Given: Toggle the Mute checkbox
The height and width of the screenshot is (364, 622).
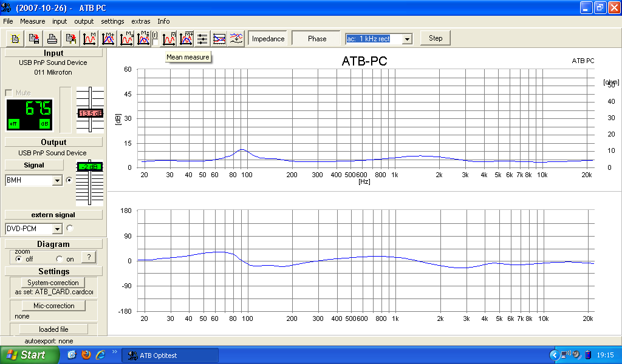Looking at the screenshot, I should (x=9, y=93).
